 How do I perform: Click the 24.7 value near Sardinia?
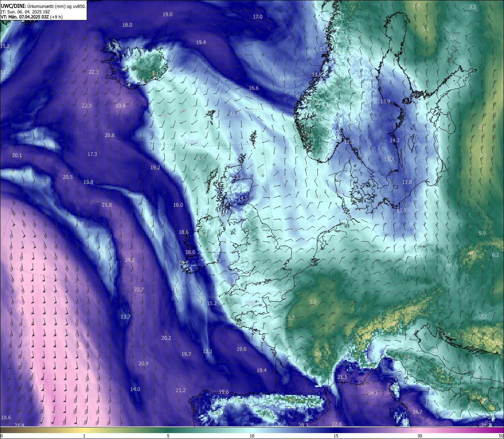[417, 412]
